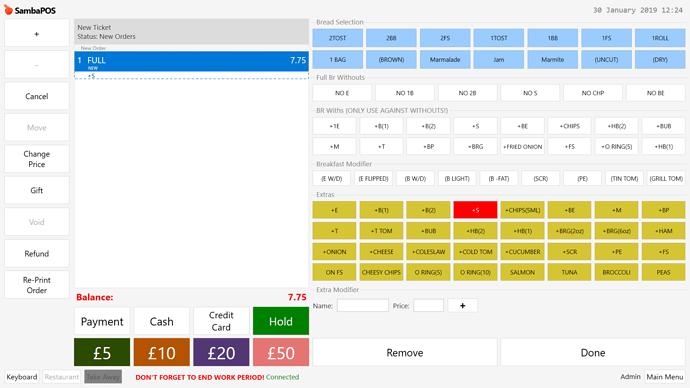Add CHEESY CHIPS extra
The image size is (690, 388).
382,272
